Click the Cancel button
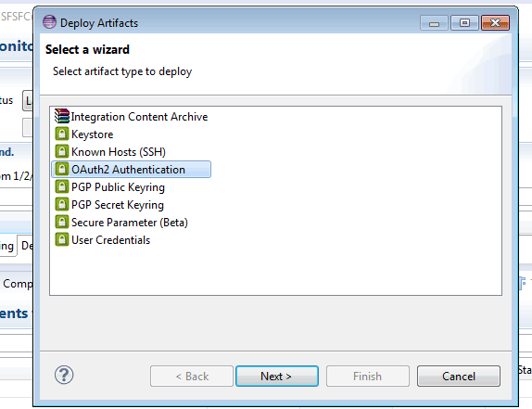The image size is (532, 409). (459, 377)
